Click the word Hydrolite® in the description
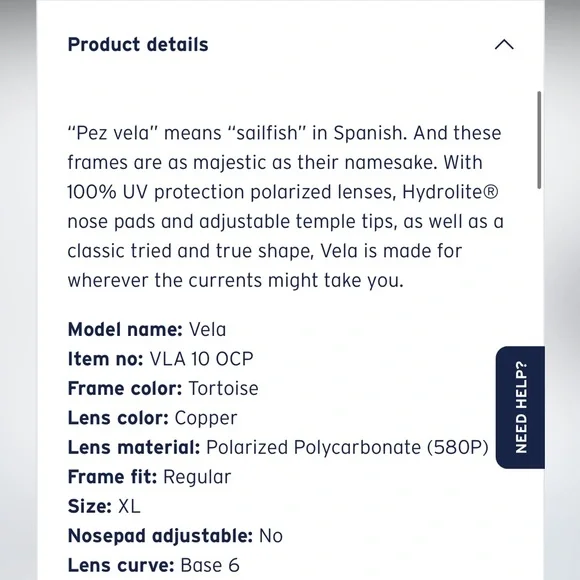 (450, 192)
